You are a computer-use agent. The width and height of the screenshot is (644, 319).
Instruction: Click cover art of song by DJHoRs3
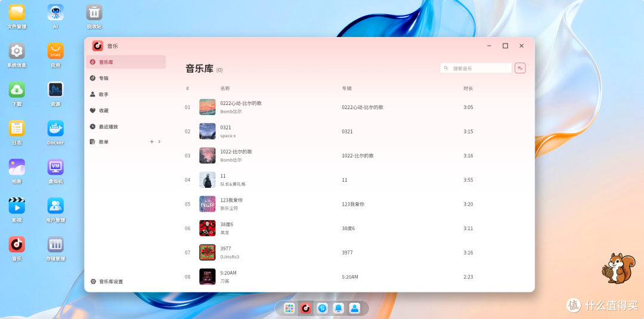(x=208, y=252)
